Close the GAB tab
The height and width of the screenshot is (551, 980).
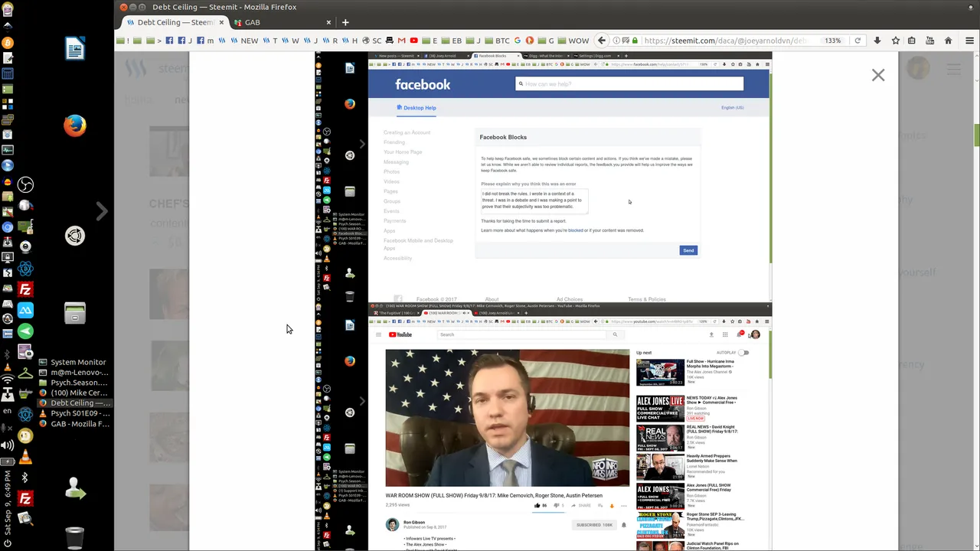point(328,22)
